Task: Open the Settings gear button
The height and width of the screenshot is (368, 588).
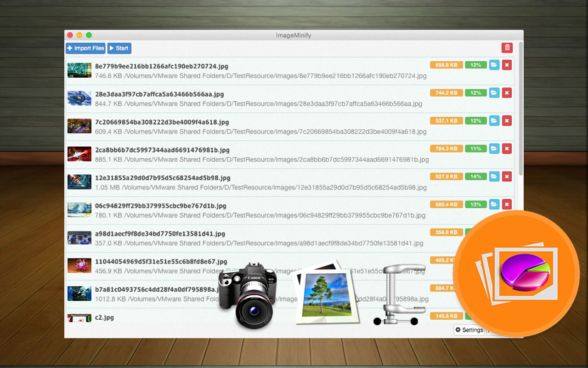Action: click(469, 330)
